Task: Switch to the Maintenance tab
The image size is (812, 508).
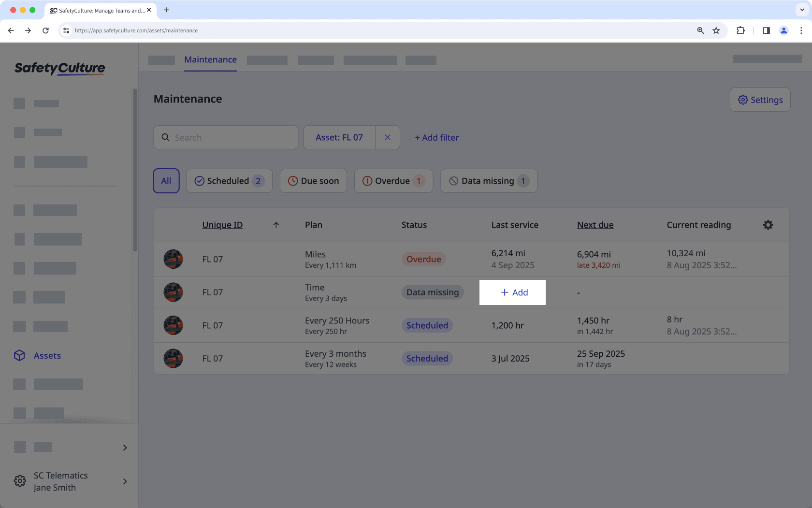Action: coord(210,59)
